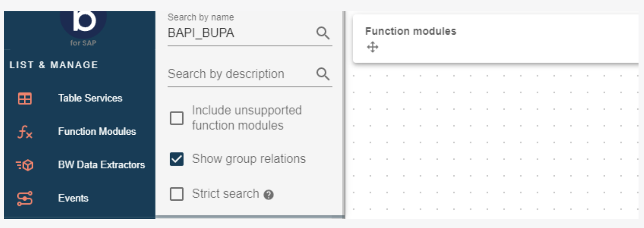
Task: Go to BW Data Extractors
Action: coord(101,165)
